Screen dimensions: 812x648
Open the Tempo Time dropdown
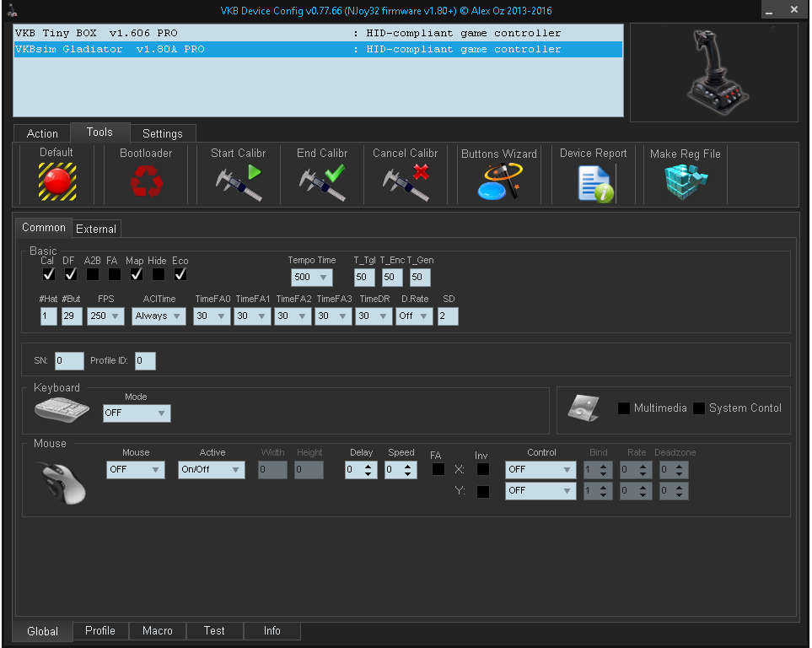pos(311,278)
